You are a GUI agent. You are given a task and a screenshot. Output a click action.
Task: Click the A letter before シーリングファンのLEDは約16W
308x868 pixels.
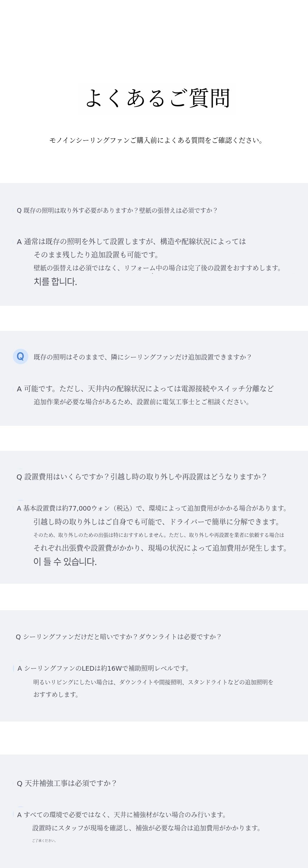pyautogui.click(x=20, y=668)
